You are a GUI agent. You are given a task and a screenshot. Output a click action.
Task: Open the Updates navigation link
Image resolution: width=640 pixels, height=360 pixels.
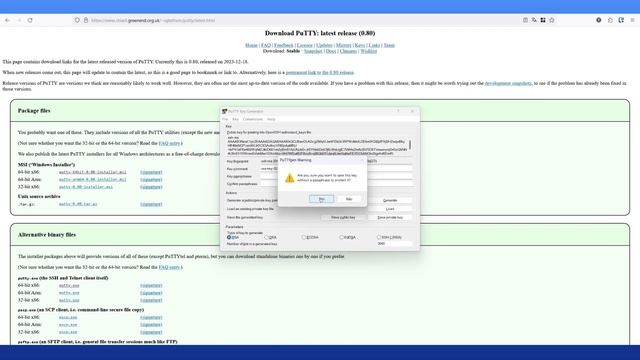point(324,45)
